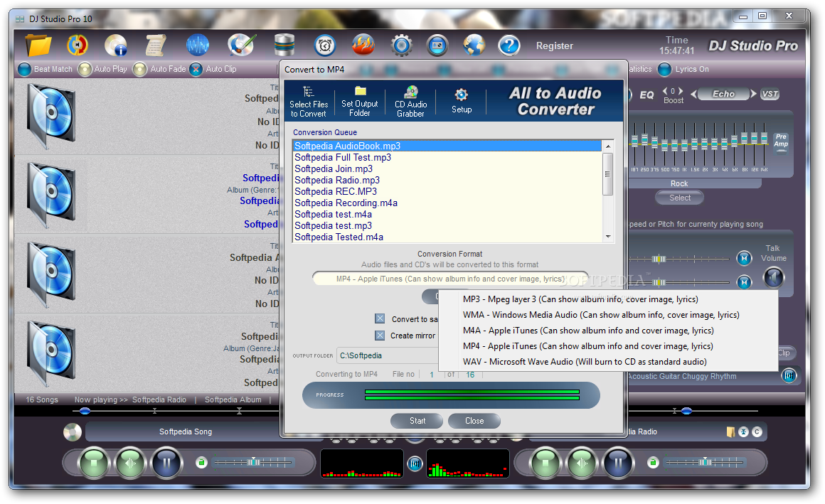
Task: Click the right deck volume slider
Action: tap(704, 463)
